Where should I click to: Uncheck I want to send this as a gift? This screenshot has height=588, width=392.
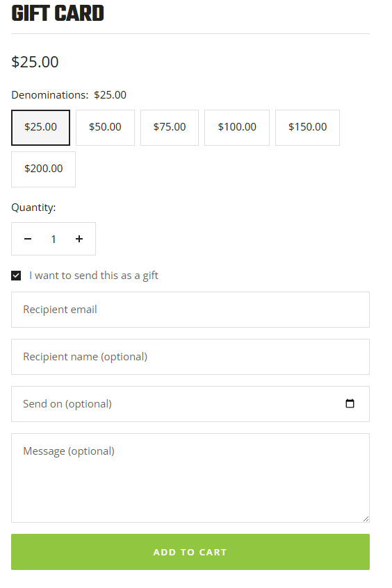(x=16, y=276)
